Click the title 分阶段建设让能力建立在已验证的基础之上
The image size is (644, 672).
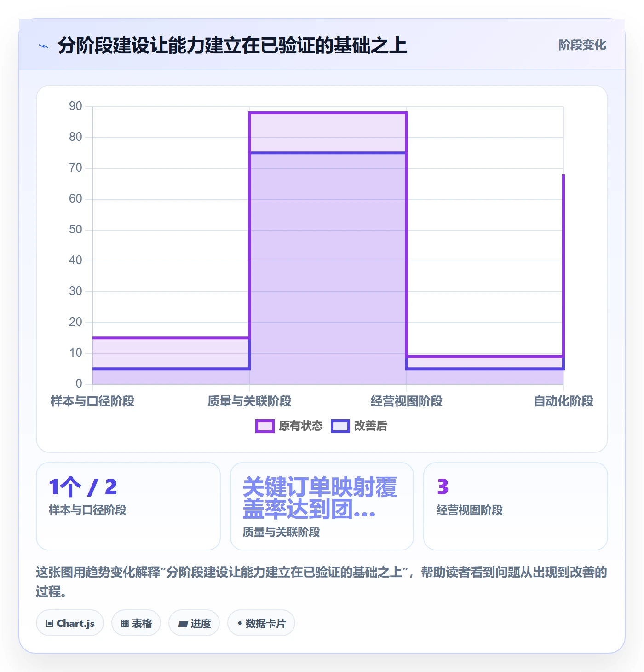pyautogui.click(x=232, y=46)
